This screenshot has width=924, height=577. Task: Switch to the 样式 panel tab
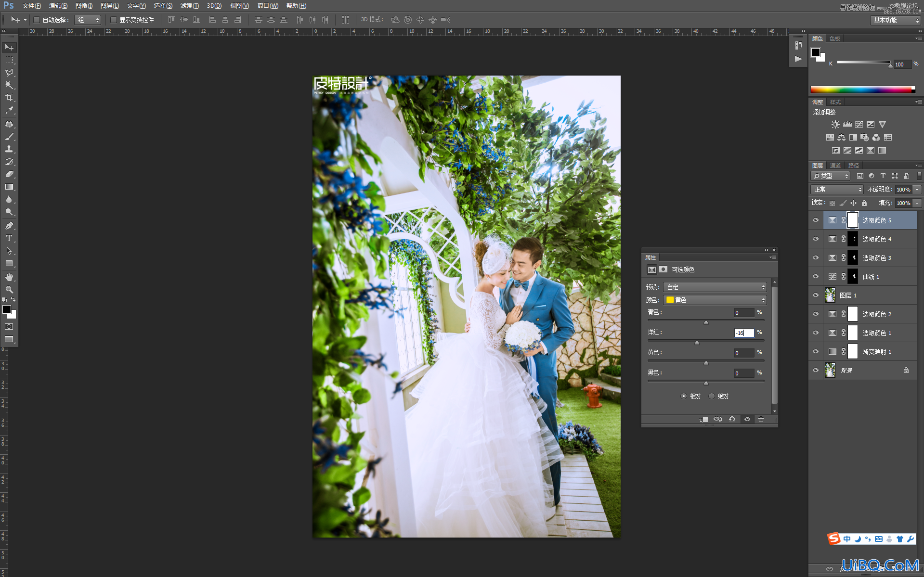[835, 102]
